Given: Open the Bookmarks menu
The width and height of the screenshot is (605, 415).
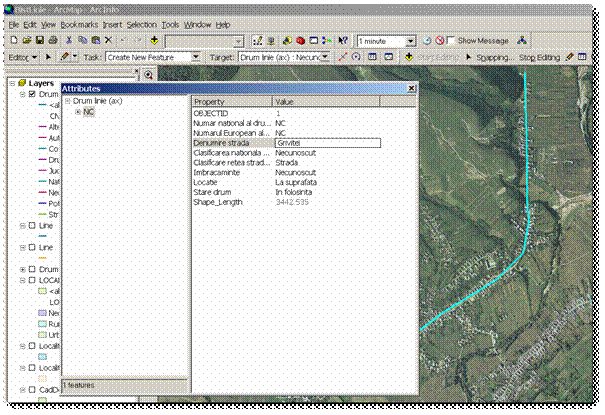Looking at the screenshot, I should coord(79,24).
